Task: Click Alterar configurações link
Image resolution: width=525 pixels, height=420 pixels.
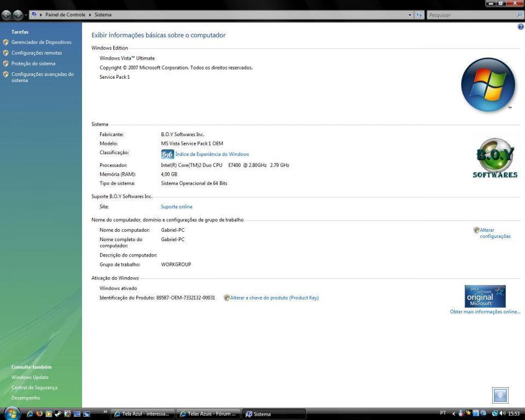Action: [494, 234]
